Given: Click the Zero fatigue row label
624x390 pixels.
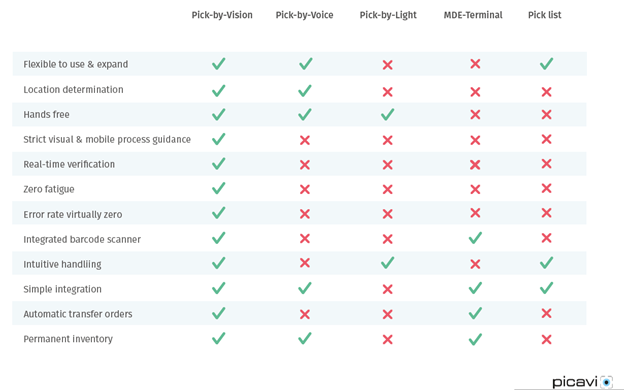Looking at the screenshot, I should 49,189.
